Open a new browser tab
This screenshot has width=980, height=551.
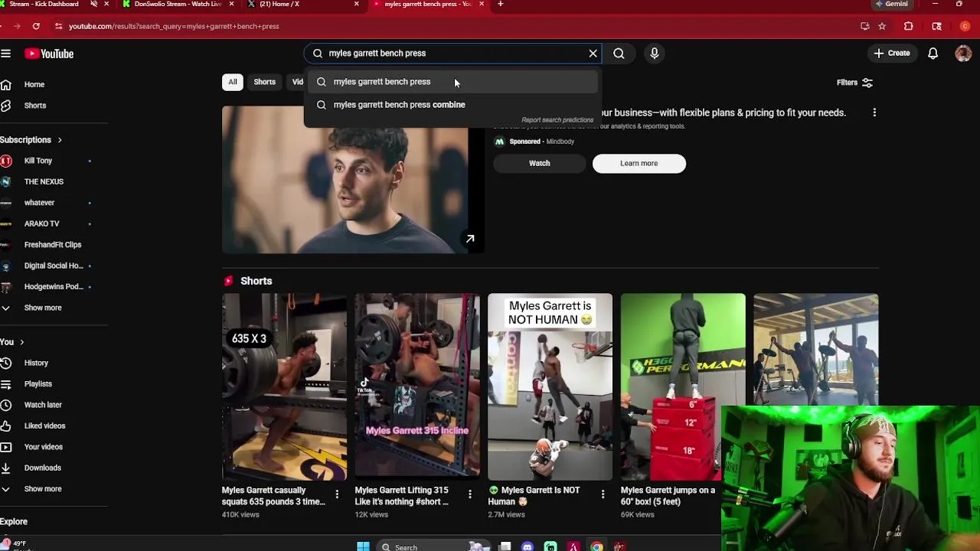coord(501,4)
